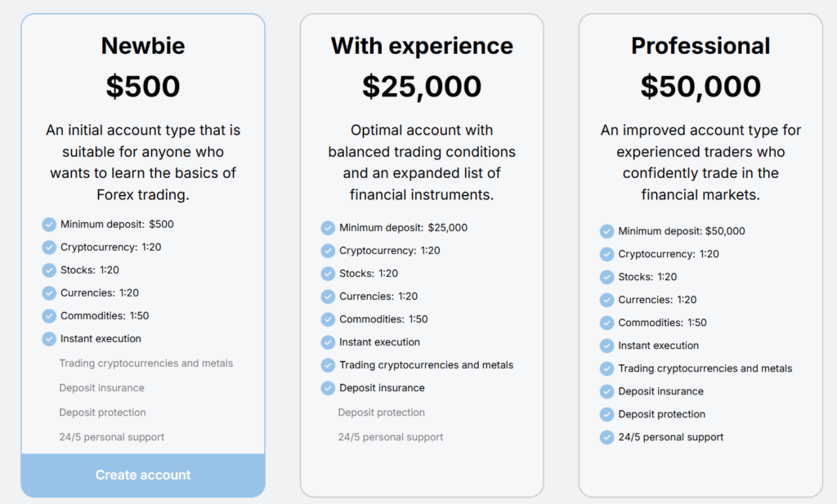This screenshot has height=504, width=837.
Task: Click greyed-out 24/5 personal support in Newbie card
Action: (x=111, y=437)
